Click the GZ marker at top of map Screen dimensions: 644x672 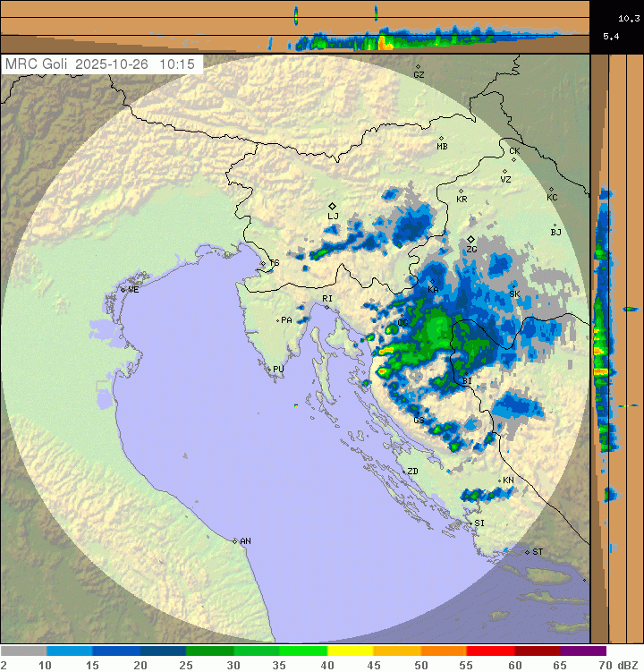point(418,67)
